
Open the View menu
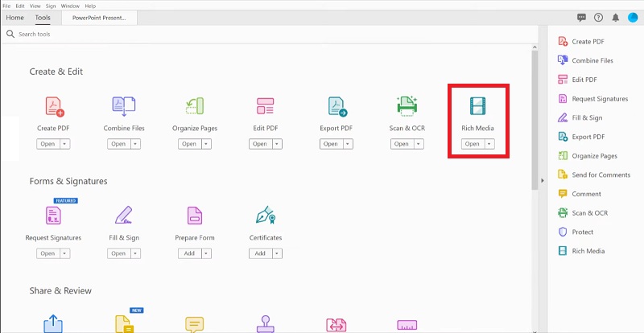[35, 6]
